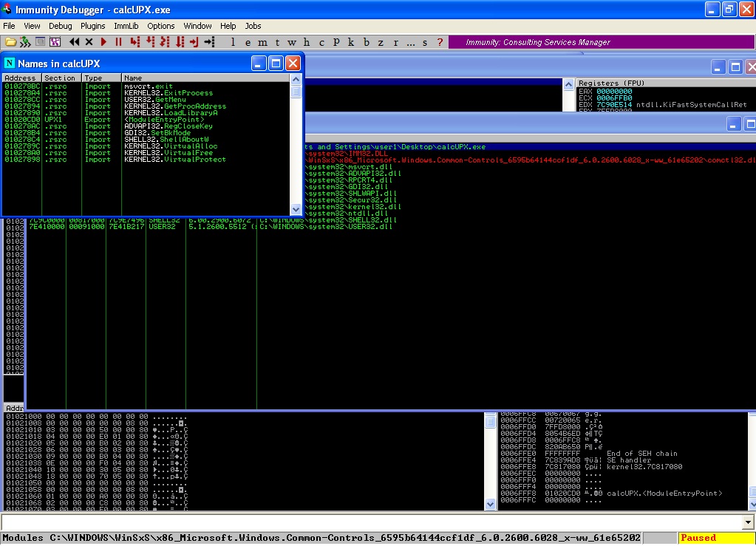Open breakpoints window with 'b' button
The width and height of the screenshot is (756, 546).
point(367,42)
